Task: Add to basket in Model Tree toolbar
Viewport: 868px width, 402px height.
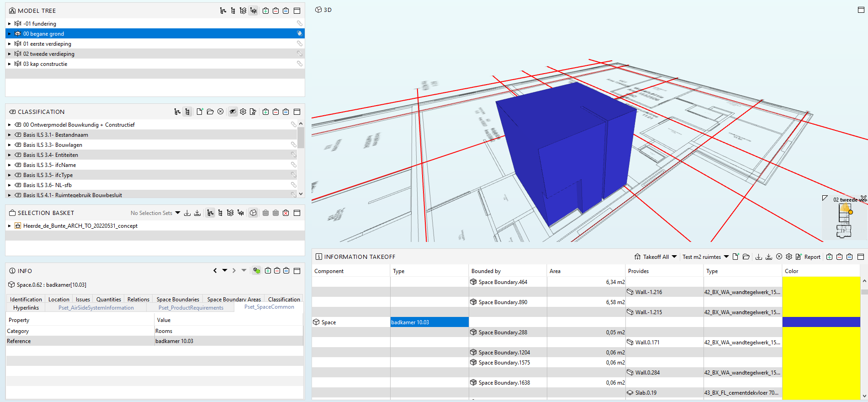Action: click(265, 11)
